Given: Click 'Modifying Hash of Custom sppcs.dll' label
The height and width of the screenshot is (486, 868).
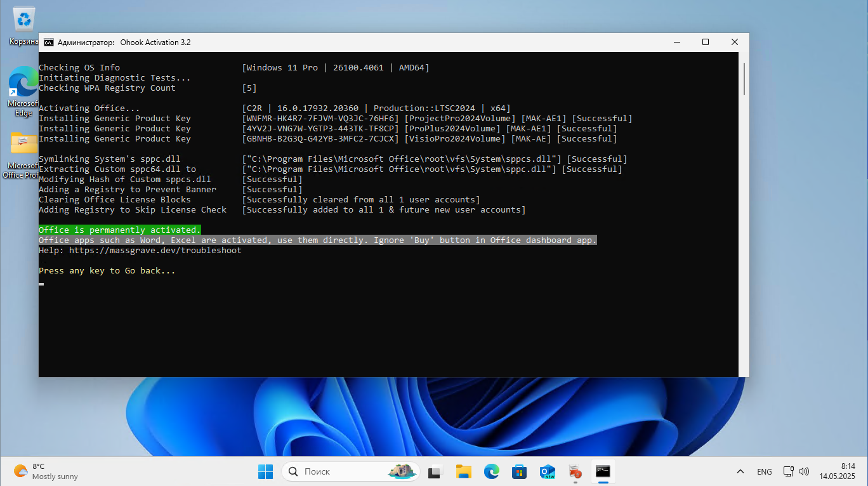Looking at the screenshot, I should 125,180.
